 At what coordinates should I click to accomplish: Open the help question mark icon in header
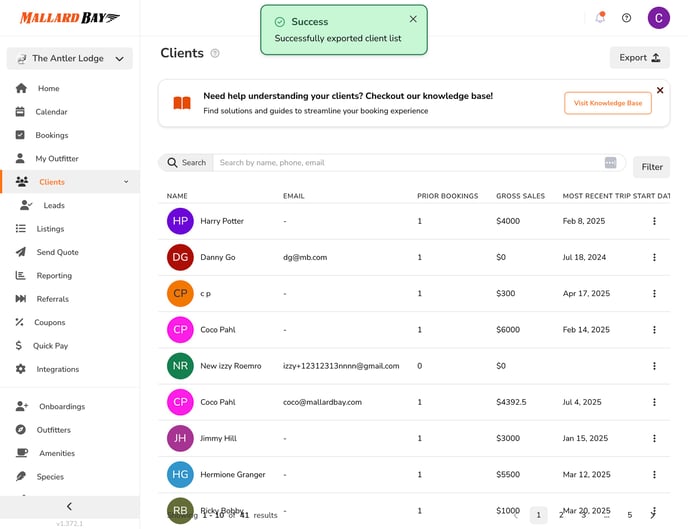pos(627,18)
